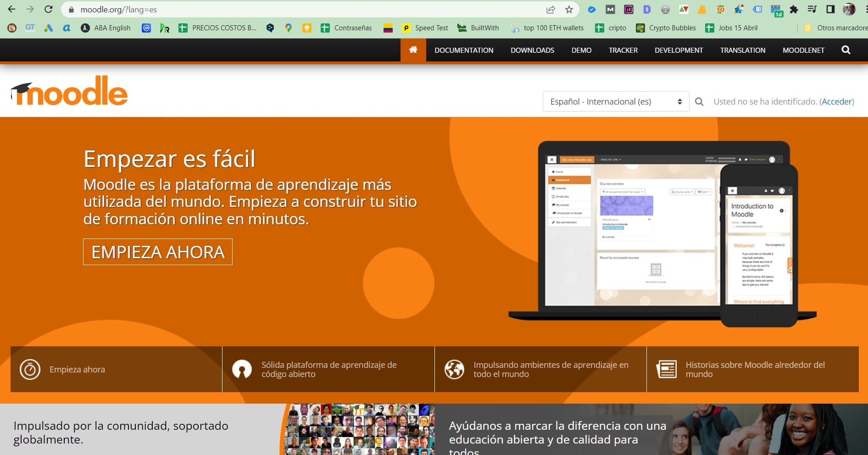This screenshot has height=455, width=868.
Task: Open the Chrome profile avatar
Action: click(849, 10)
